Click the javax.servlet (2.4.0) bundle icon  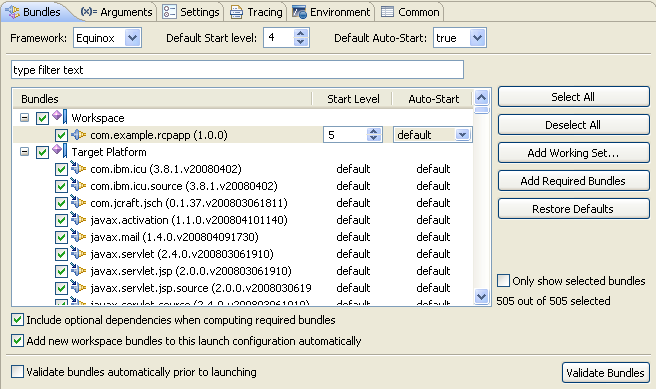pos(78,254)
